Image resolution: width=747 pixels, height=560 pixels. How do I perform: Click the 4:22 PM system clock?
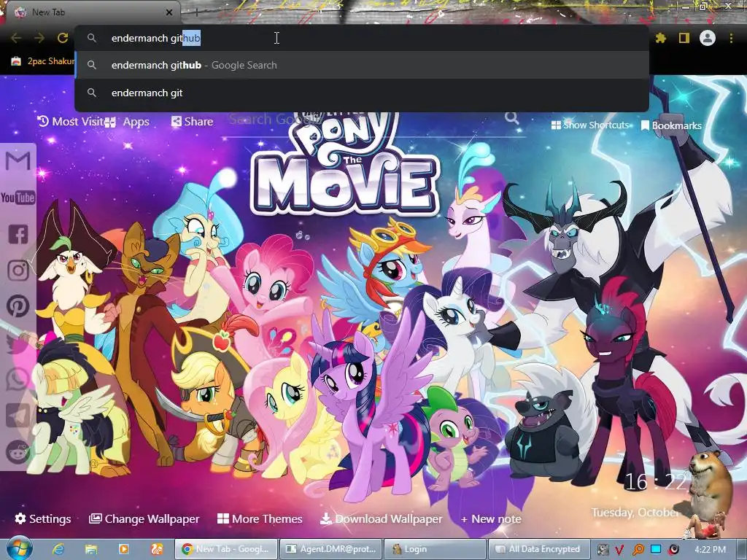pyautogui.click(x=710, y=550)
